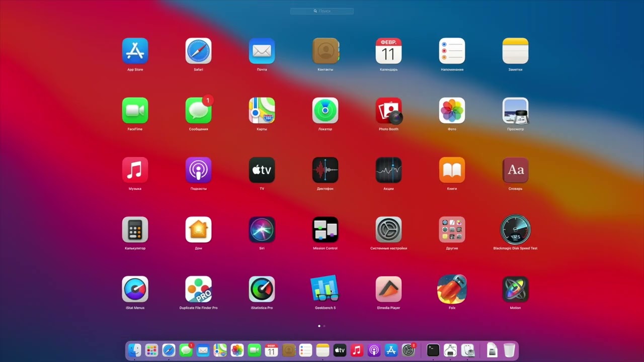Open Calendar from the Dock
Image resolution: width=644 pixels, height=362 pixels.
[x=271, y=350]
